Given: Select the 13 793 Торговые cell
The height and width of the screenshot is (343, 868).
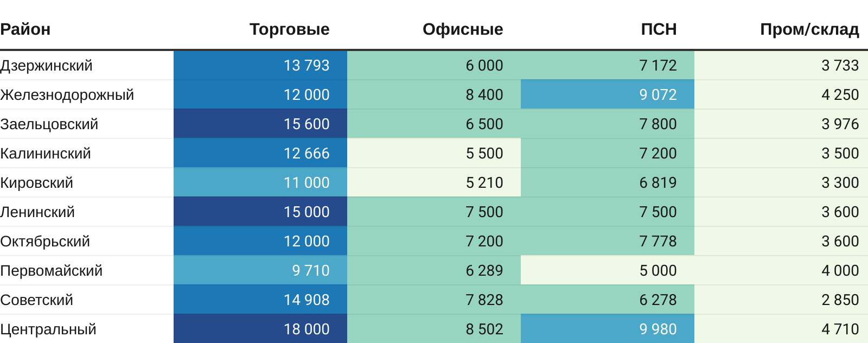Looking at the screenshot, I should 306,66.
